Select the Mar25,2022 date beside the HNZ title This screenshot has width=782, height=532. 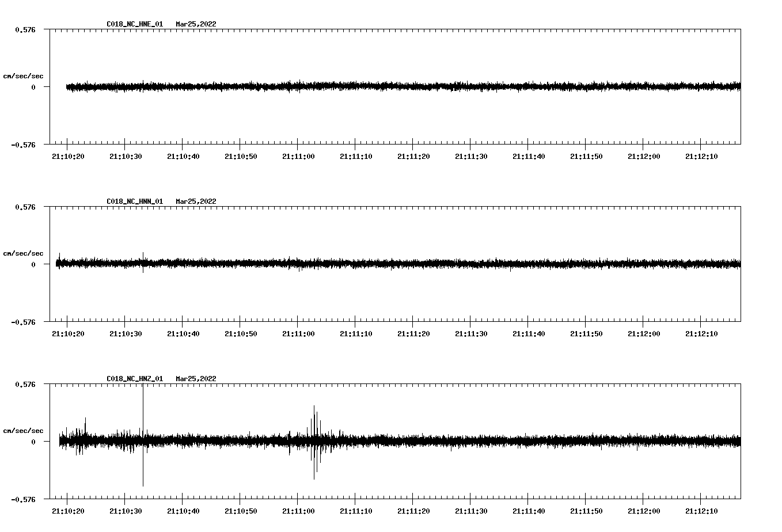click(196, 379)
